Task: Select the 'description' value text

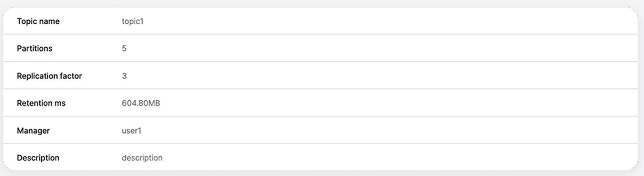Action: click(142, 158)
